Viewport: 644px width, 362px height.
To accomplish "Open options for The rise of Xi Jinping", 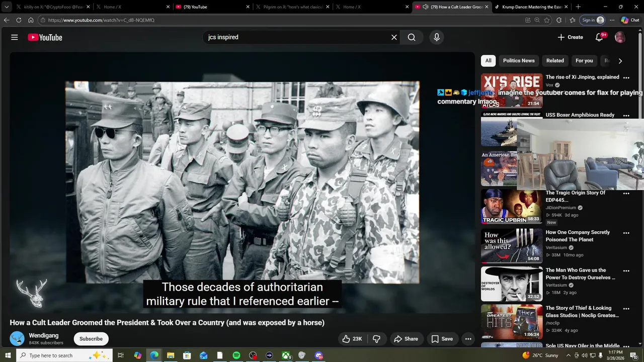I will (x=626, y=78).
